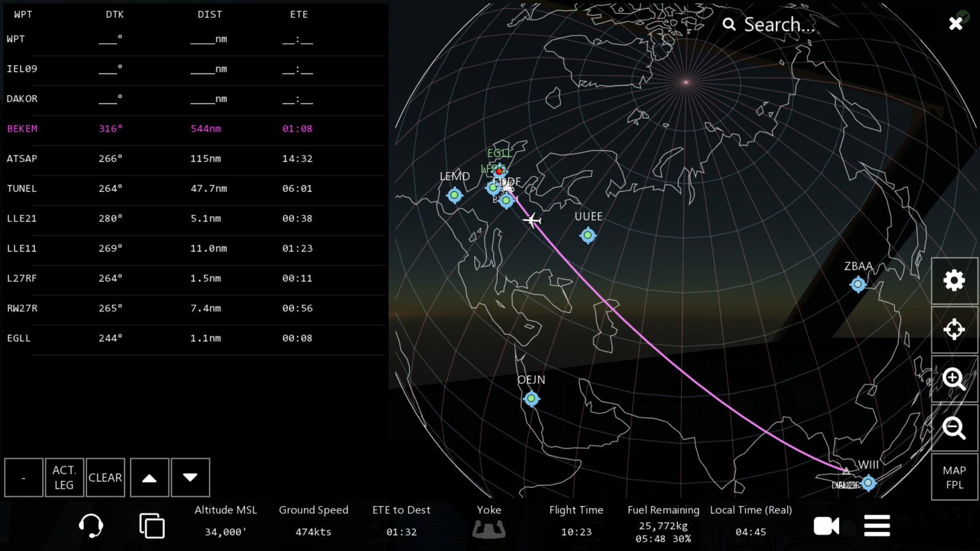Click the Search input field
Viewport: 980px width, 551px height.
point(779,24)
